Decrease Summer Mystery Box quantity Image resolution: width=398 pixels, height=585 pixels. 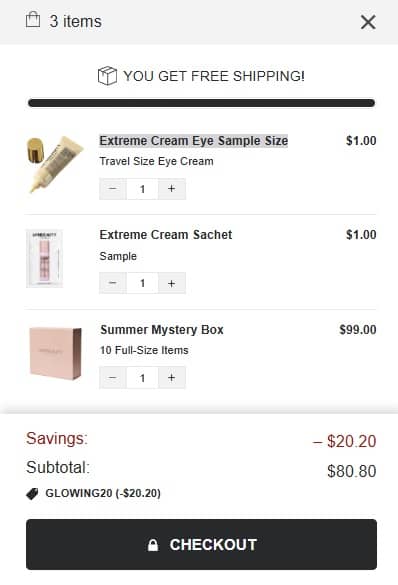pos(113,378)
